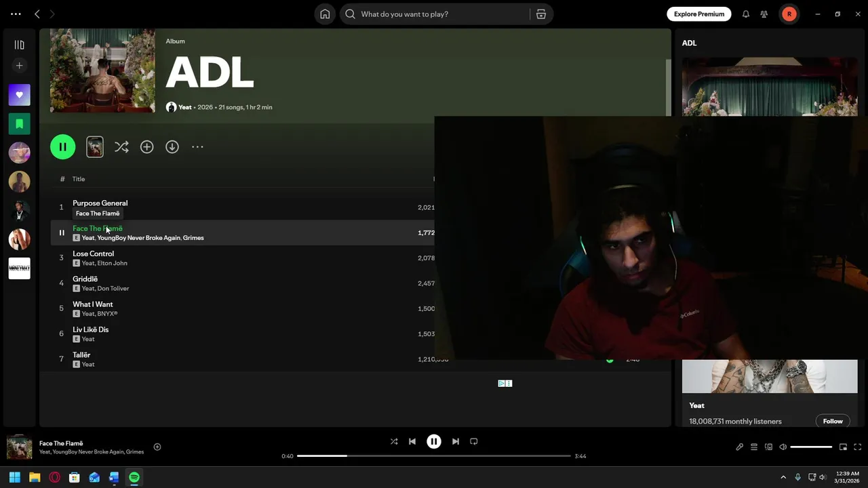Pause the album with green button

[63, 147]
